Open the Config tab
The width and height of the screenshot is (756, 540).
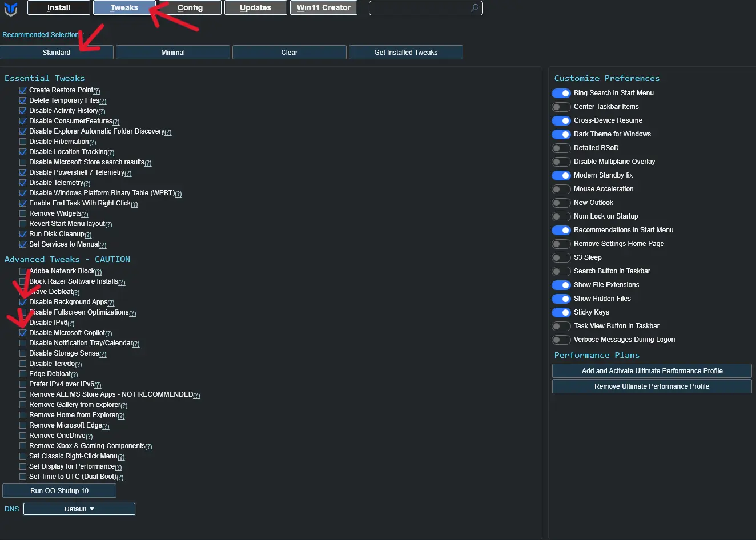[190, 7]
